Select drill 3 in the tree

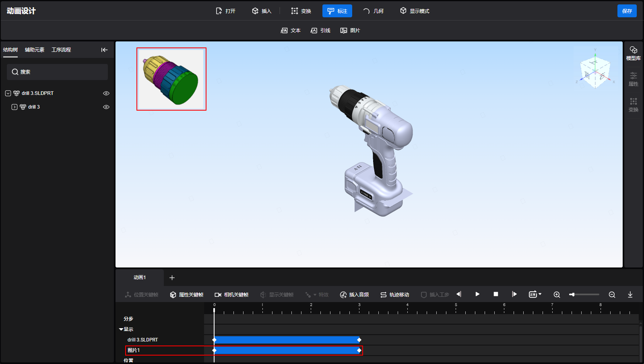[x=34, y=107]
